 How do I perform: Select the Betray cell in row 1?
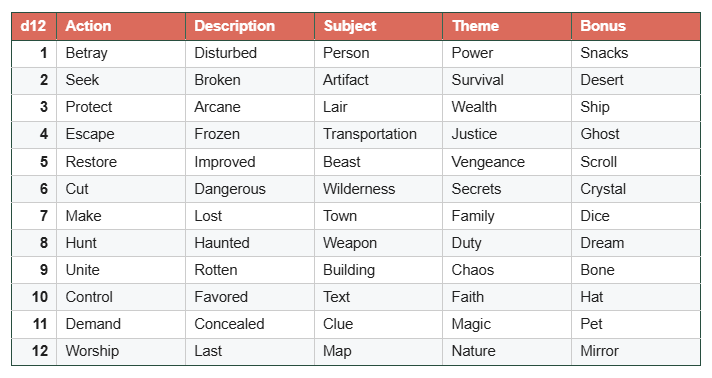pyautogui.click(x=121, y=54)
